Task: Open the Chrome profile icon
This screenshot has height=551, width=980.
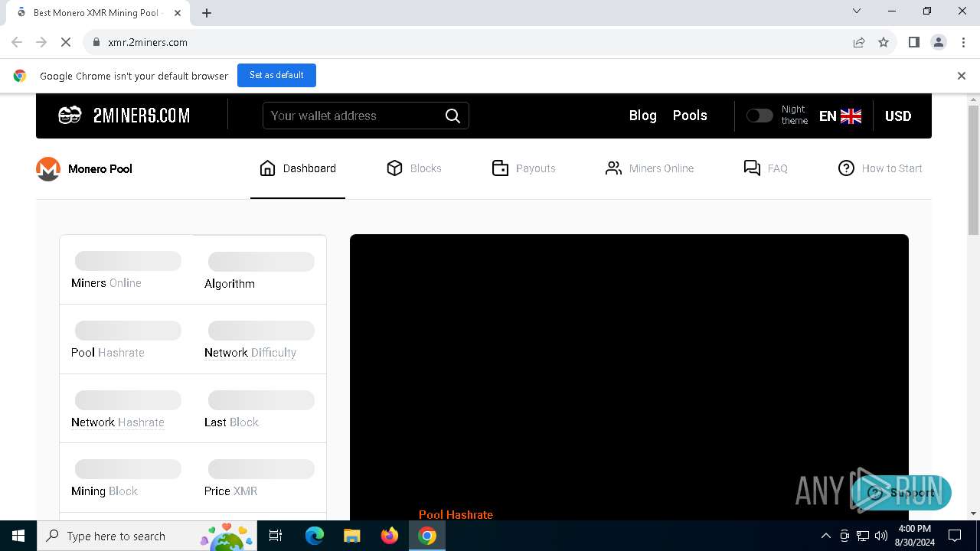Action: (939, 42)
